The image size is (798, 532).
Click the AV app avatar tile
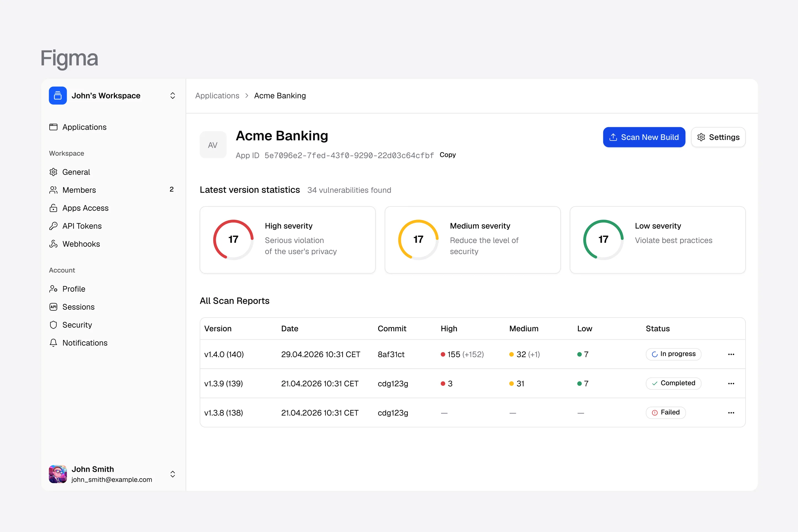pos(213,145)
